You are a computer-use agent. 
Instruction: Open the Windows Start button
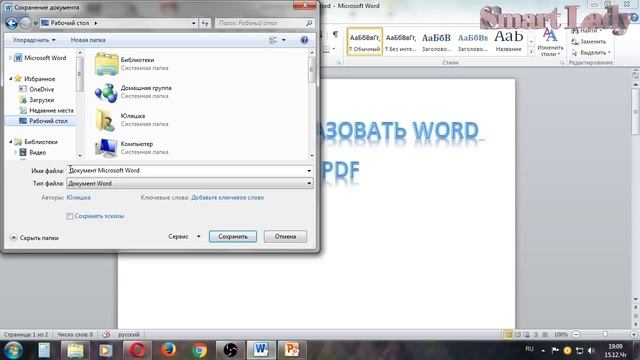pyautogui.click(x=13, y=350)
